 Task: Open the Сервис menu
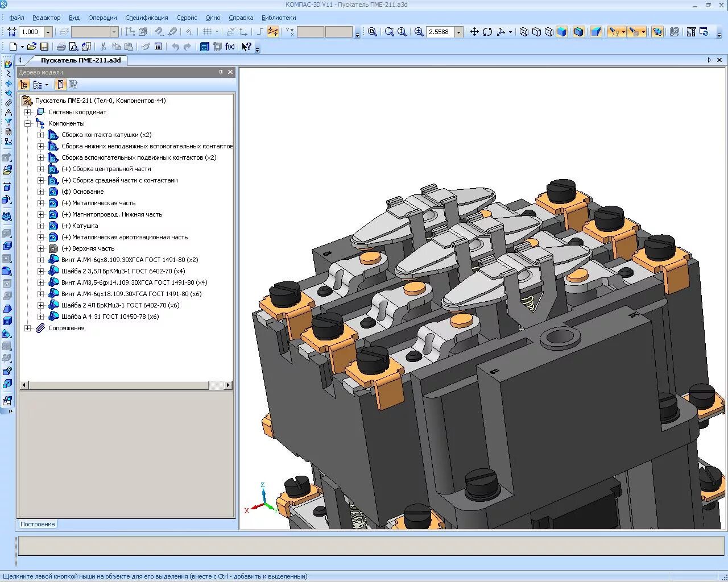click(187, 18)
